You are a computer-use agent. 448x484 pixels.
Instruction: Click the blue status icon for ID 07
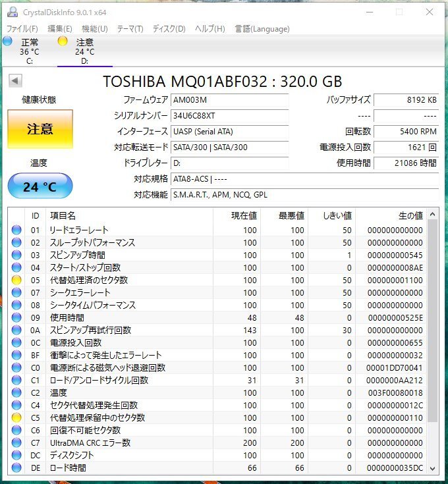tap(16, 292)
